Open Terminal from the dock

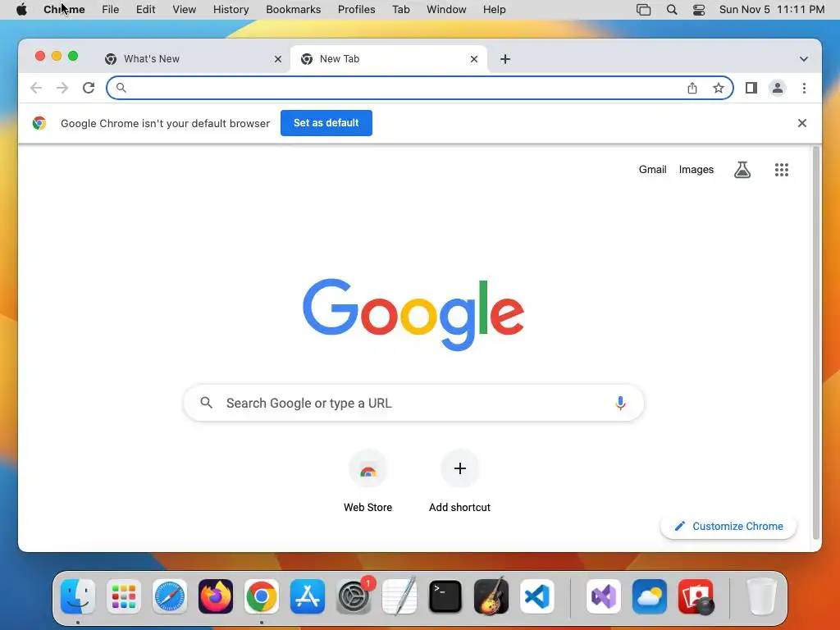click(x=445, y=596)
